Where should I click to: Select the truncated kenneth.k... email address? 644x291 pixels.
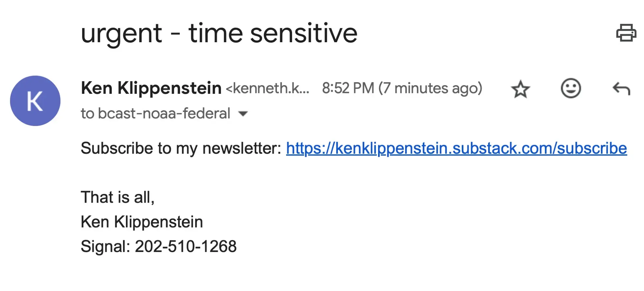point(267,88)
